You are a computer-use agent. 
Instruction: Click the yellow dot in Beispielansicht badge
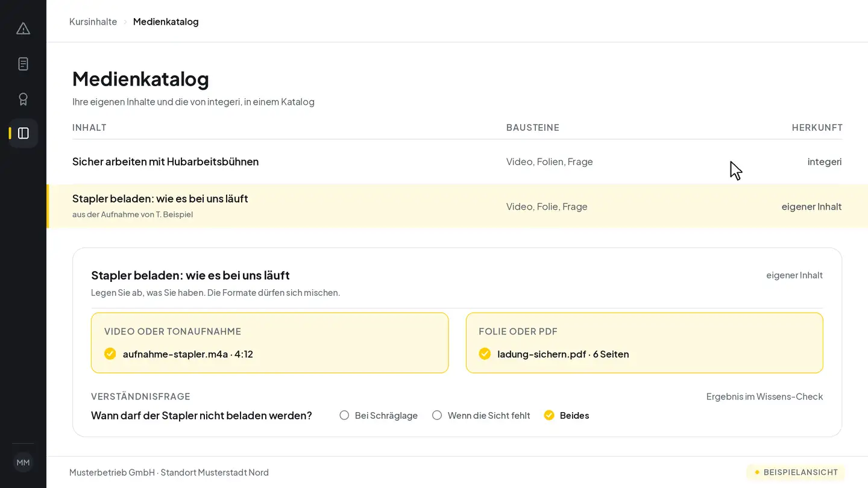[757, 472]
